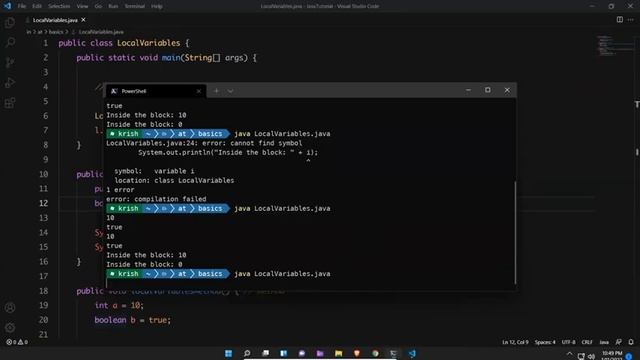Click 'LocalVariables' class name on line 1
The height and width of the screenshot is (360, 640).
[x=149, y=43]
